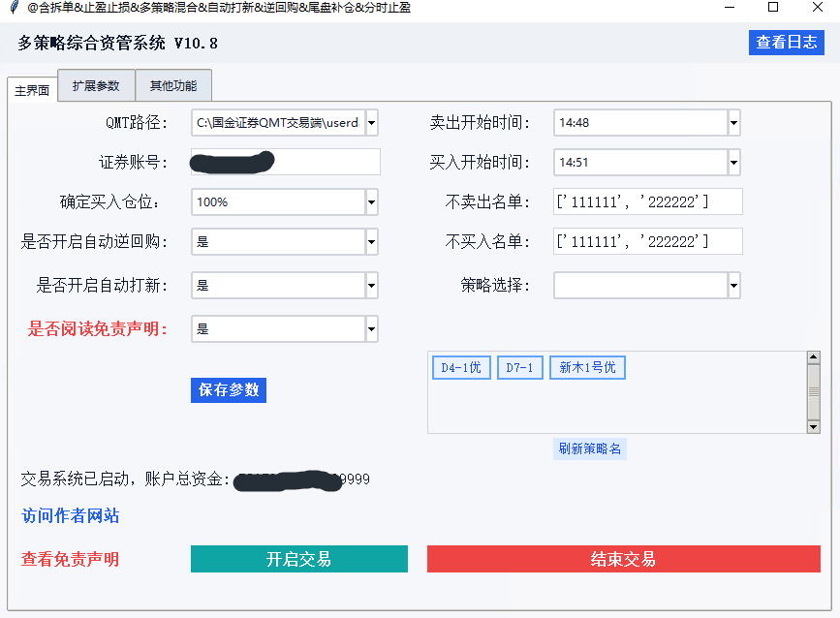Screen dimensions: 840x618
Task: Click the 查看日志 button
Action: tap(786, 43)
